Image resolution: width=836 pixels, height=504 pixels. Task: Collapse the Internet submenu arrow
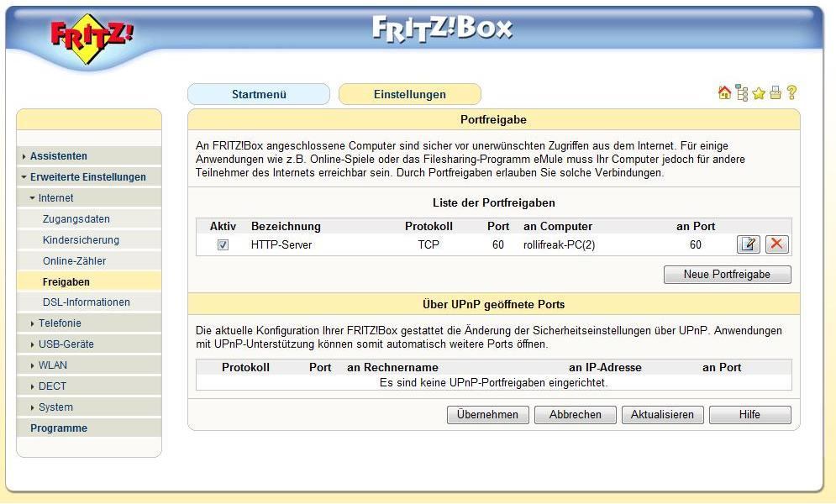tap(33, 198)
